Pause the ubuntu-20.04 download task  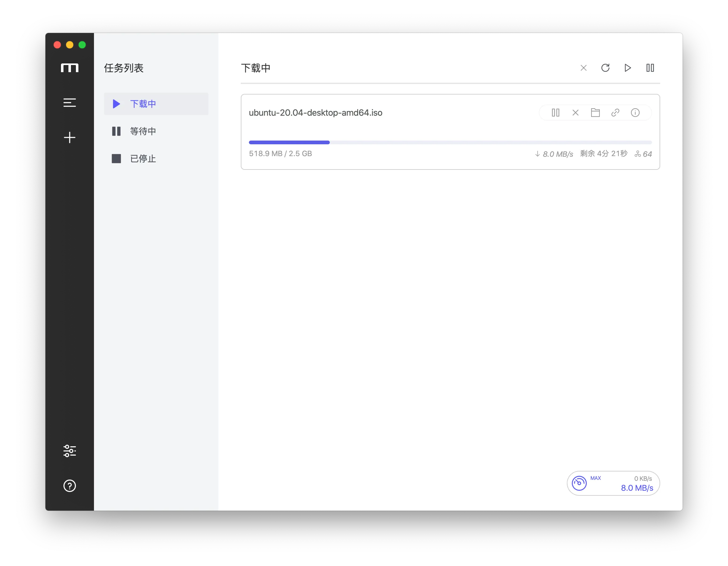(555, 113)
